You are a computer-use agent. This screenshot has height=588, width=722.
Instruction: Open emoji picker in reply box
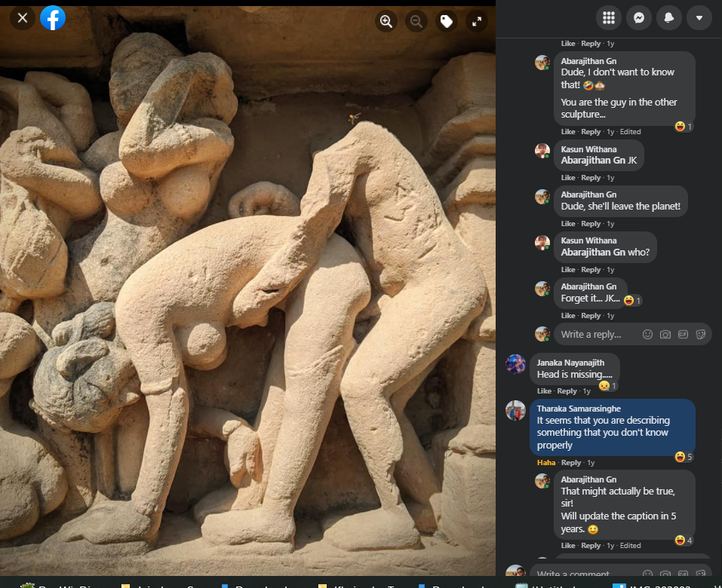coord(647,334)
